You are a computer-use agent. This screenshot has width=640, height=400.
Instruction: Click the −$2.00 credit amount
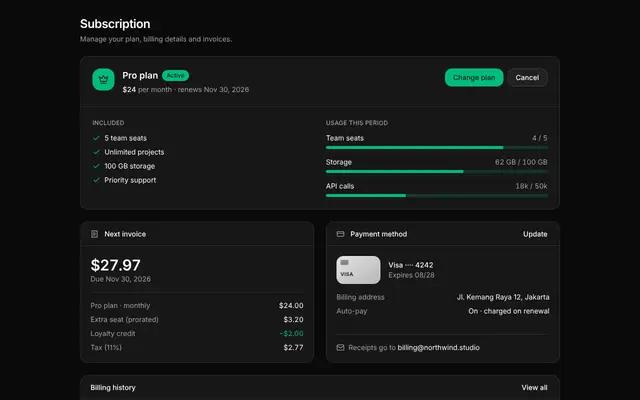pyautogui.click(x=291, y=333)
